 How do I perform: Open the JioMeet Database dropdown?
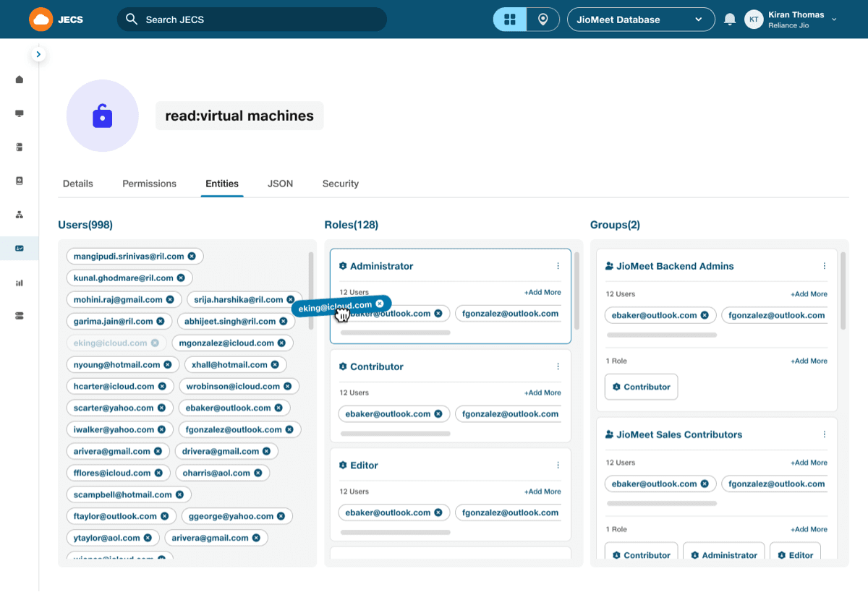click(641, 20)
